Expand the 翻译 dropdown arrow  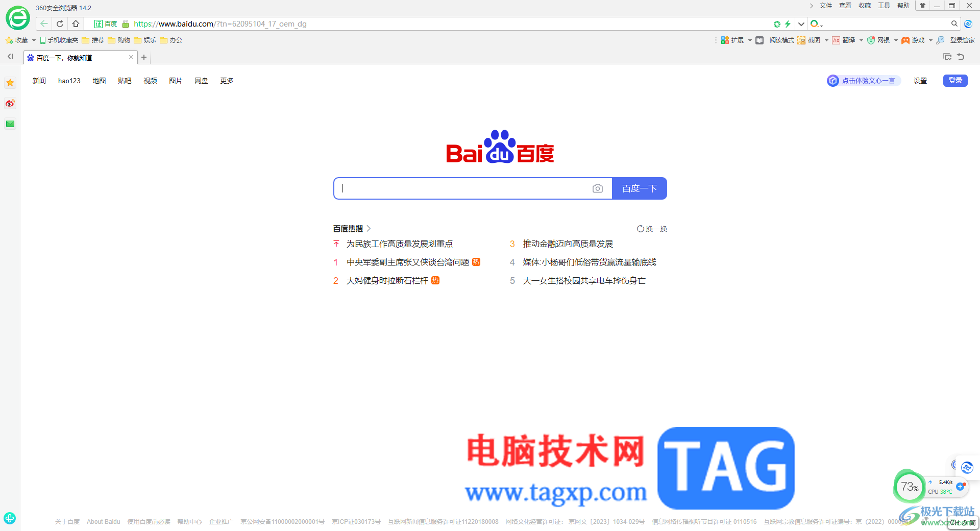pos(861,40)
